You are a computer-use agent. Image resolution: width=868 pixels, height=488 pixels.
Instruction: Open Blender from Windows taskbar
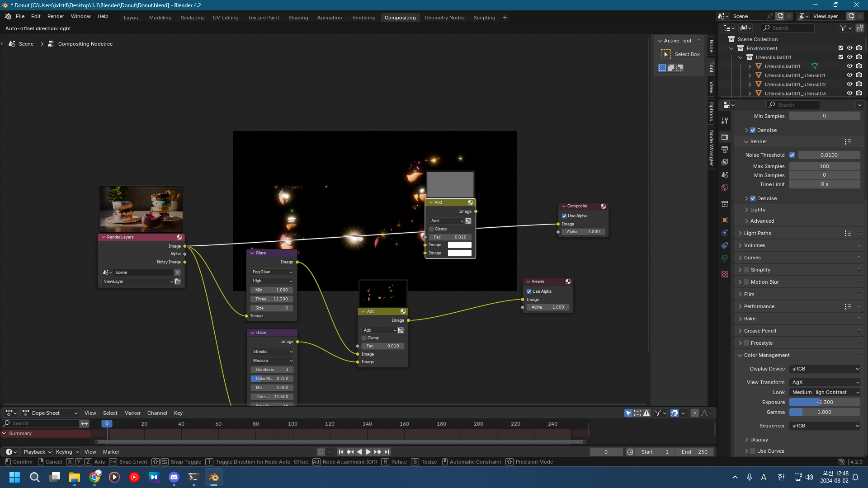click(x=214, y=477)
